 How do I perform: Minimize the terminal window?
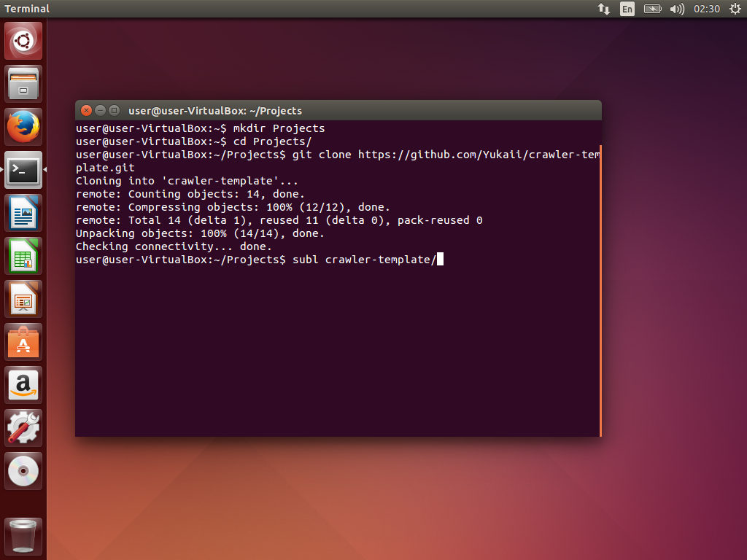100,111
